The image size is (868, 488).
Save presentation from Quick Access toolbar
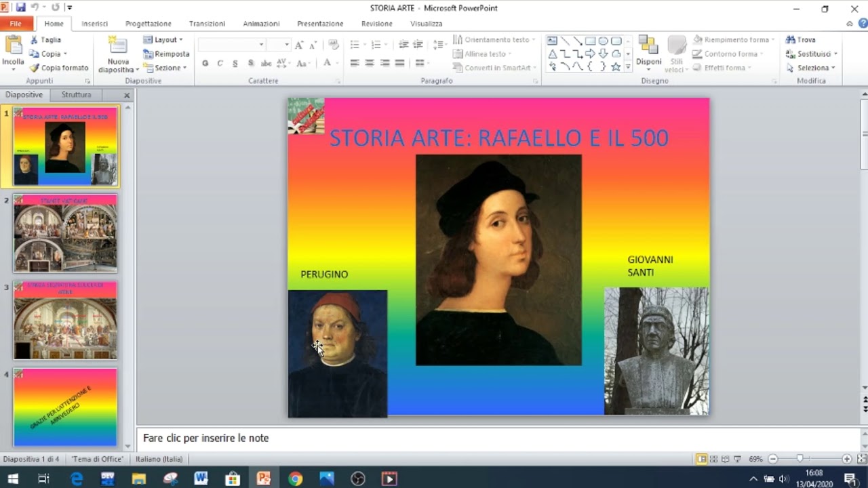[x=20, y=7]
